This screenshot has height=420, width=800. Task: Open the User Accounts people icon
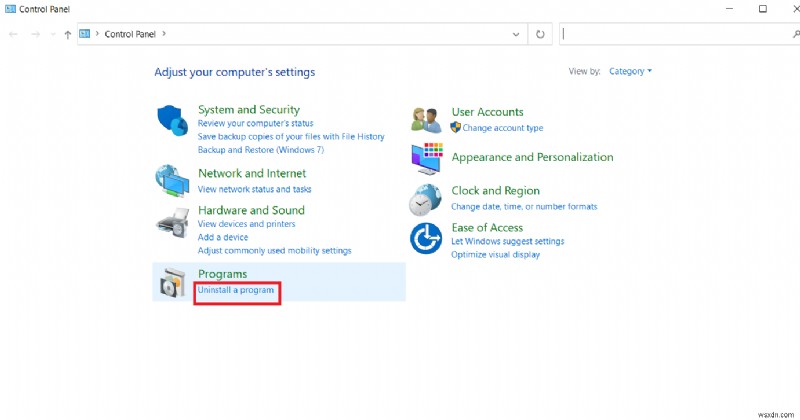pos(426,120)
